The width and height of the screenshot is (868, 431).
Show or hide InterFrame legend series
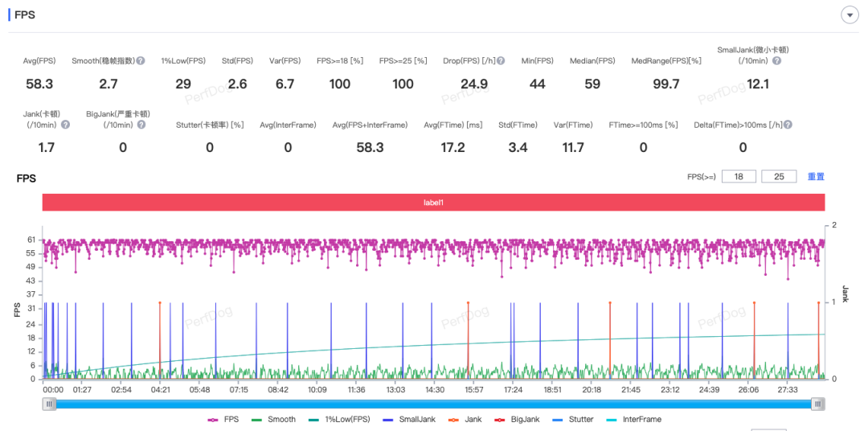[x=633, y=419]
